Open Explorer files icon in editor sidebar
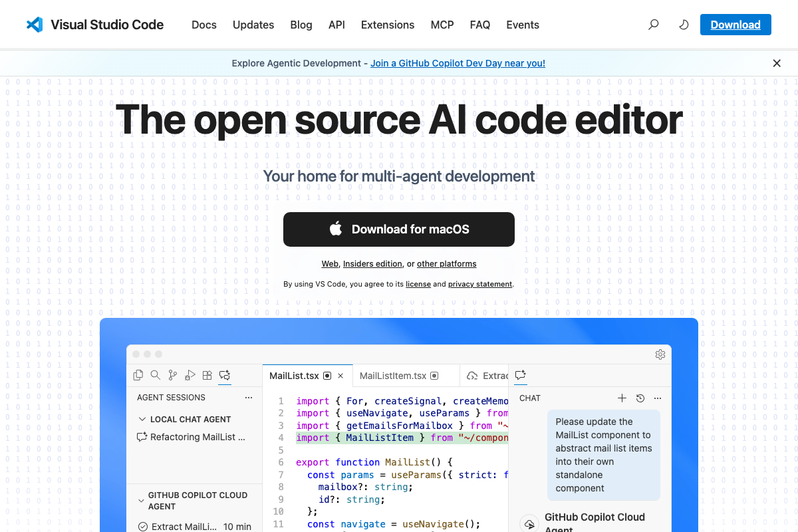Image resolution: width=798 pixels, height=532 pixels. pos(138,375)
